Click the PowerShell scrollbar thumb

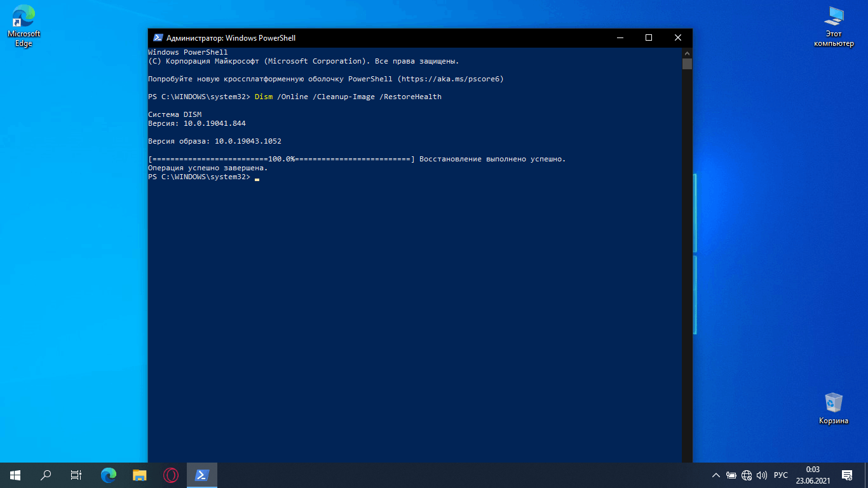[687, 64]
